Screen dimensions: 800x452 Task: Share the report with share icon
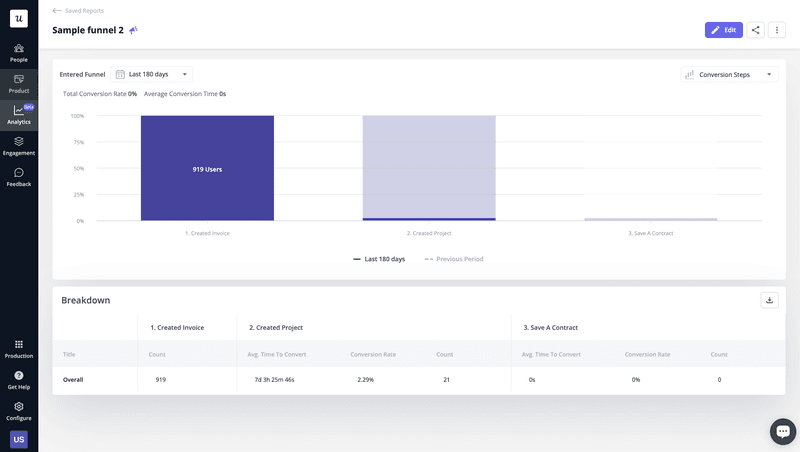click(x=756, y=30)
